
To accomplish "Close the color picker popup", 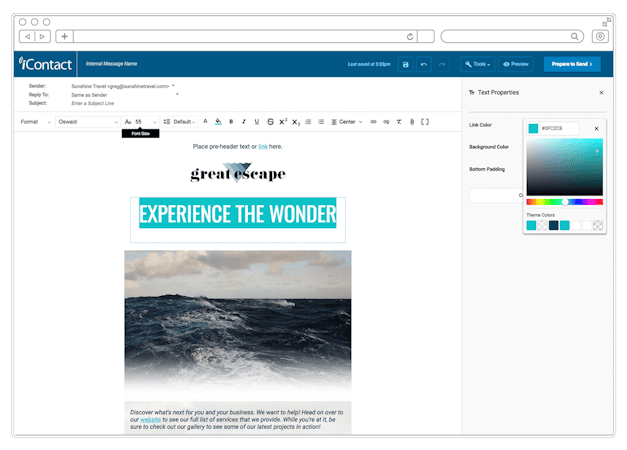I will [596, 128].
